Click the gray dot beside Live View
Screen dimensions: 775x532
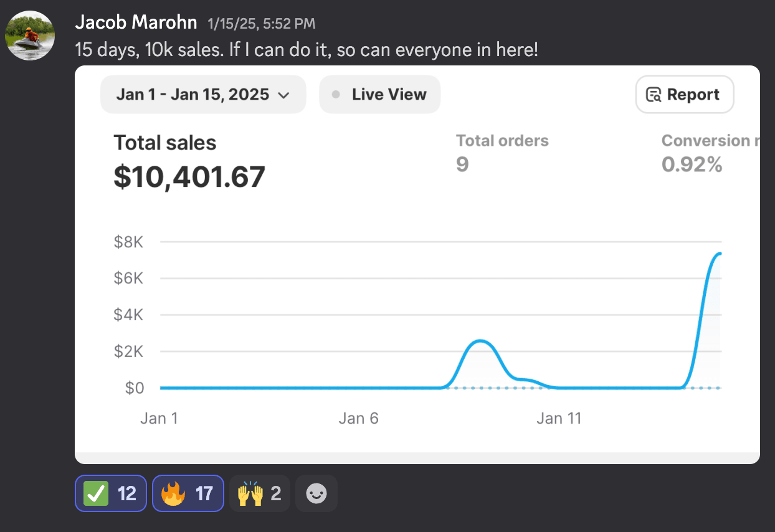pyautogui.click(x=336, y=95)
